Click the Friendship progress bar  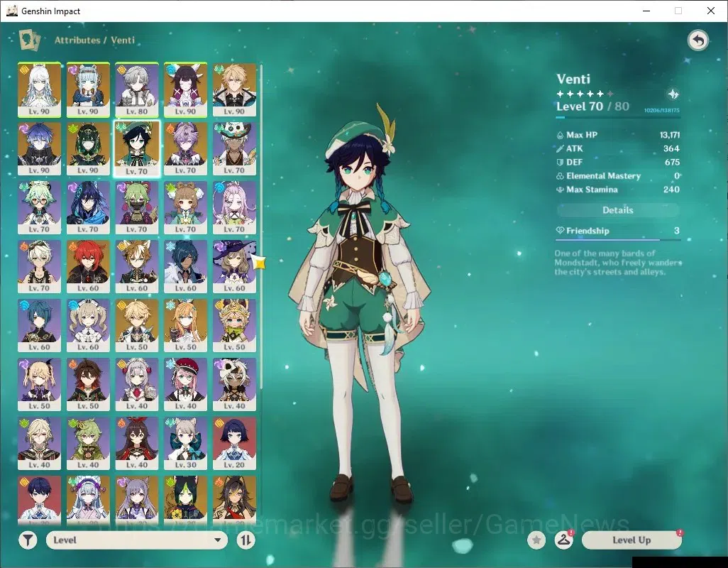(x=617, y=240)
